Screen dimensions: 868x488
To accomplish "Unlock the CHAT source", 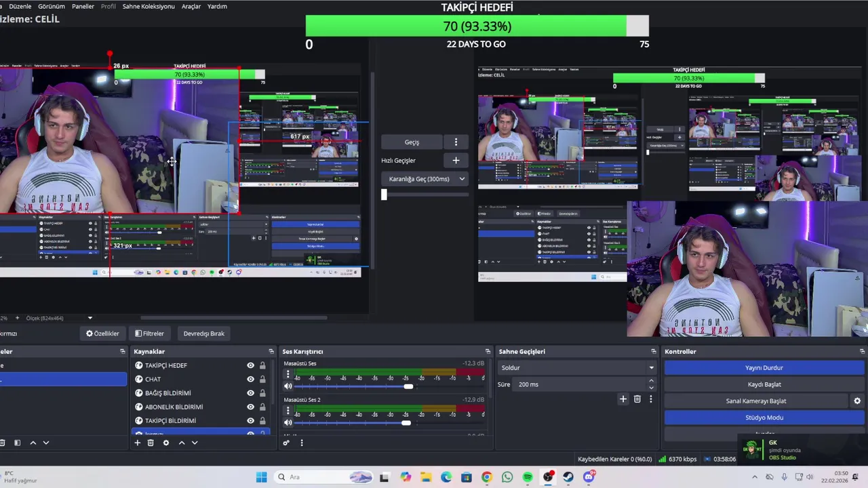I will [262, 379].
